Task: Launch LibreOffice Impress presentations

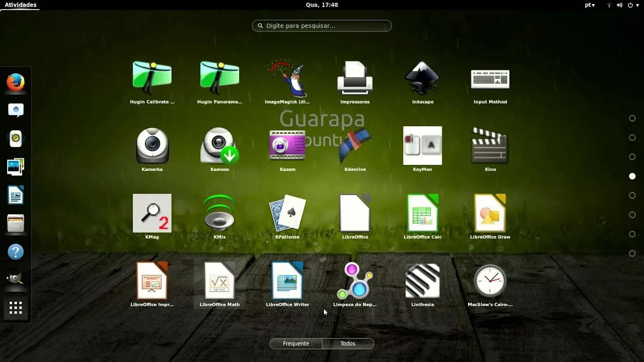Action: point(152,285)
